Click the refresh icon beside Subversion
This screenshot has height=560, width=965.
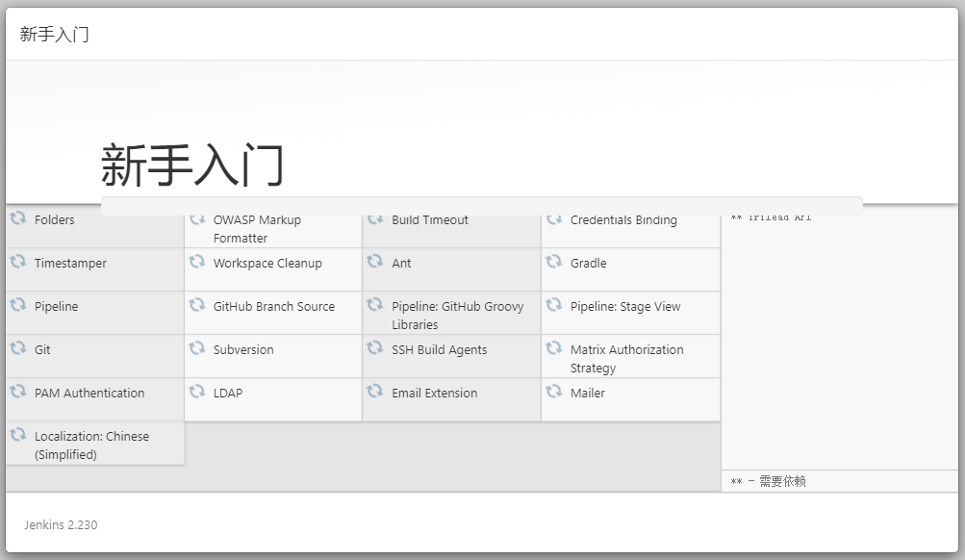[197, 347]
